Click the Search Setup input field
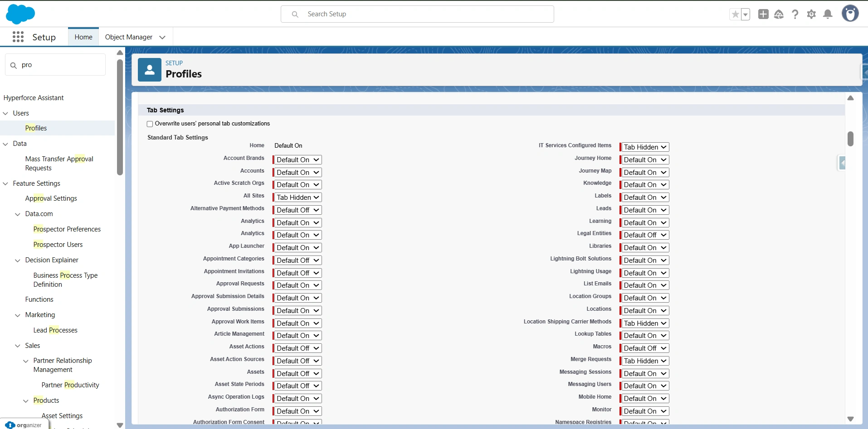The height and width of the screenshot is (429, 868). click(x=417, y=14)
